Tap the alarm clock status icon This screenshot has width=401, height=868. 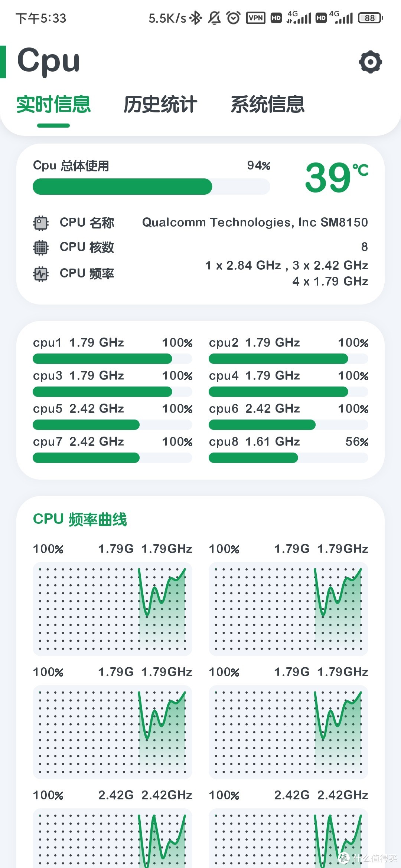tap(233, 18)
